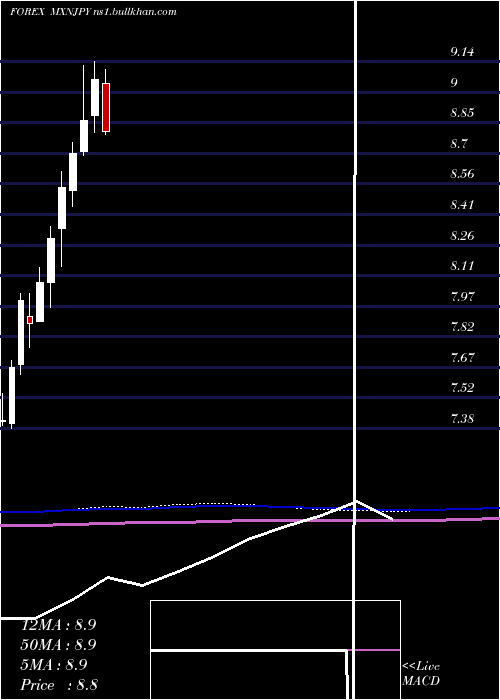Click the 7.67 price axis label
The width and height of the screenshot is (500, 700).
click(x=462, y=358)
